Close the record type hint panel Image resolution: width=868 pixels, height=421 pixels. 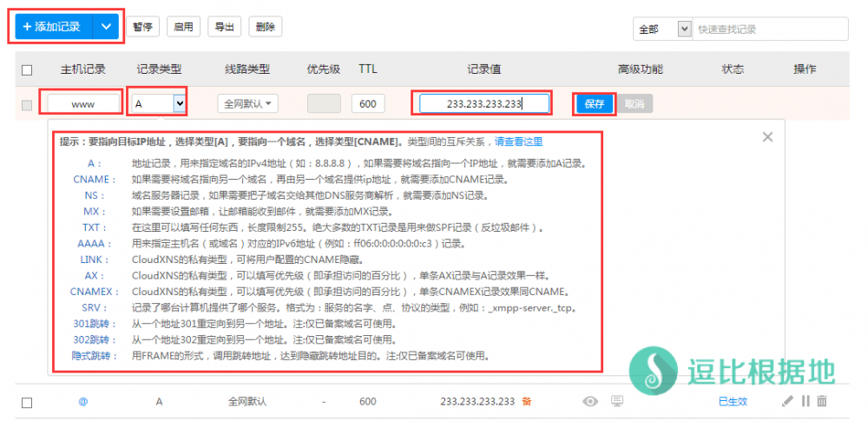(767, 137)
